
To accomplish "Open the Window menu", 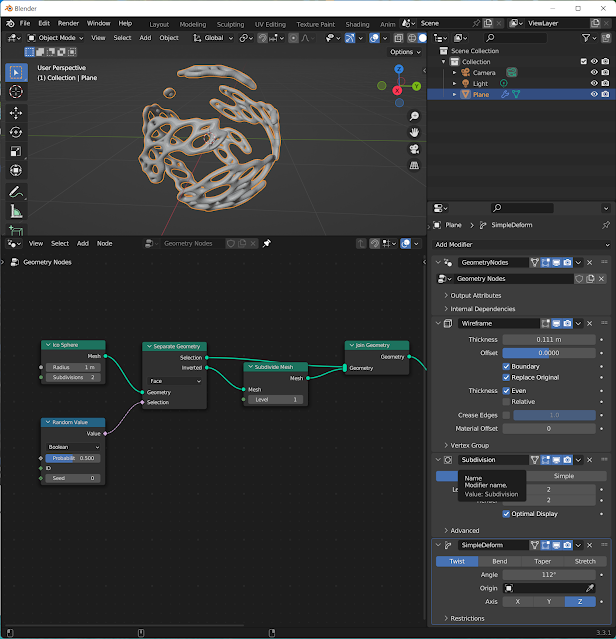I will [x=99, y=24].
